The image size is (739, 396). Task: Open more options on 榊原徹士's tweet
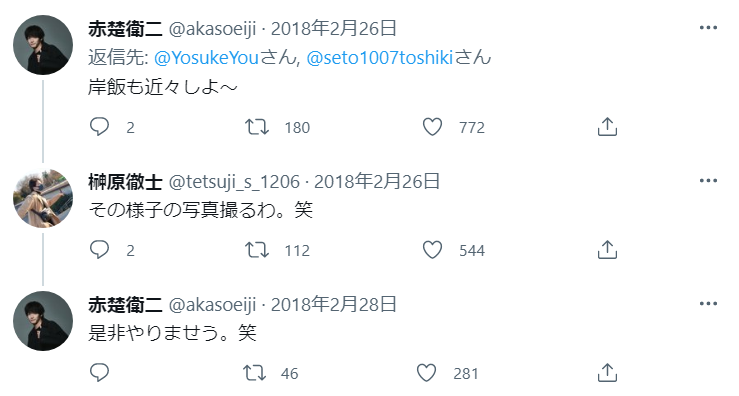(708, 181)
